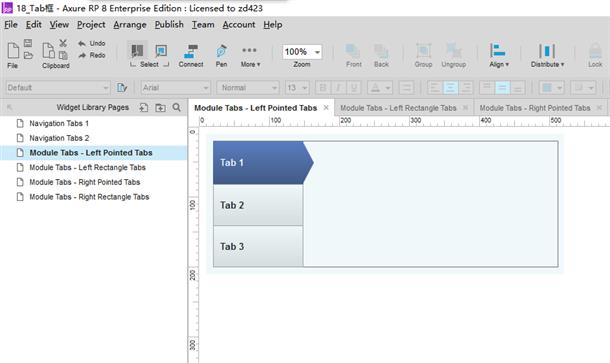Open the Publish menu
Screen dimensions: 610x363
coord(169,25)
